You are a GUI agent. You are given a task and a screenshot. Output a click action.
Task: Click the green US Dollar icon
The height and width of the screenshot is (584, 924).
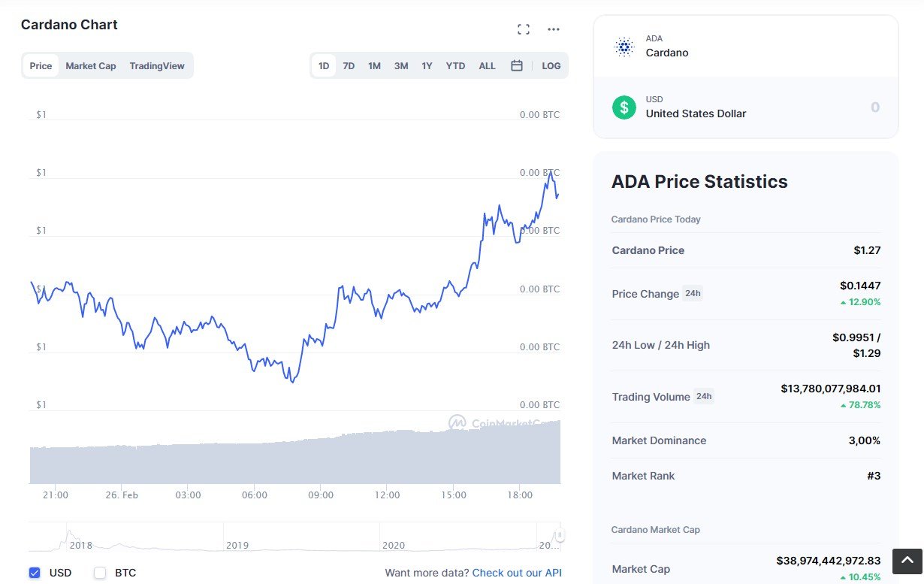point(624,107)
